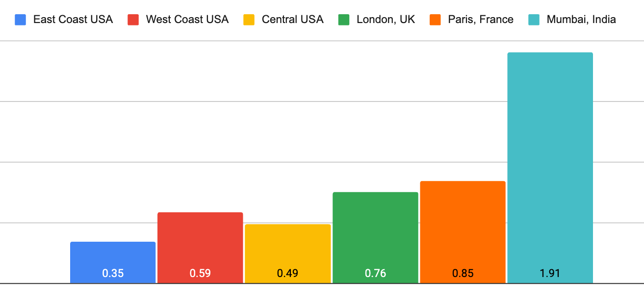The image size is (644, 303).
Task: Select the London, UK legend label
Action: 386,20
